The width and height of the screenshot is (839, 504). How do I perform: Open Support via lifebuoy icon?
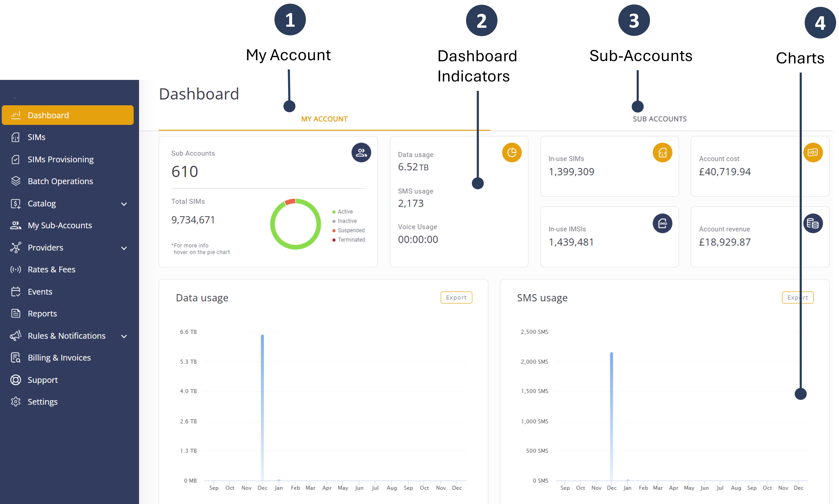coord(16,380)
